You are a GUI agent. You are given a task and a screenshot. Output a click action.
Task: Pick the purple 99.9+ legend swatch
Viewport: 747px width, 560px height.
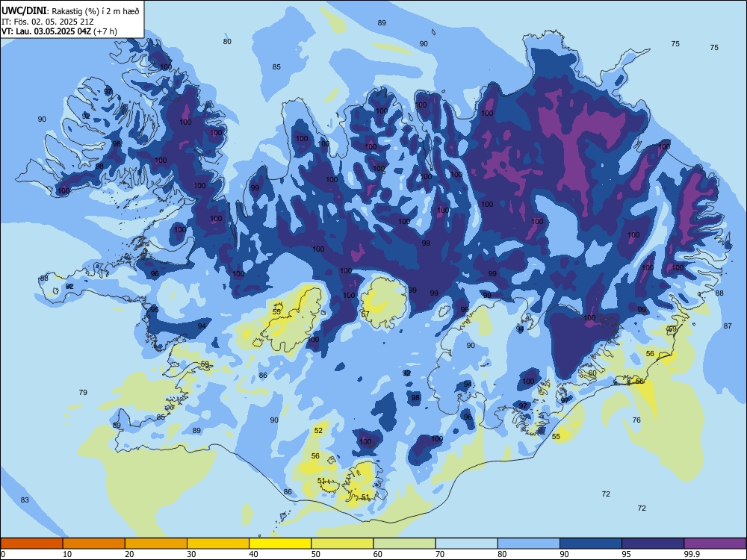pos(715,544)
